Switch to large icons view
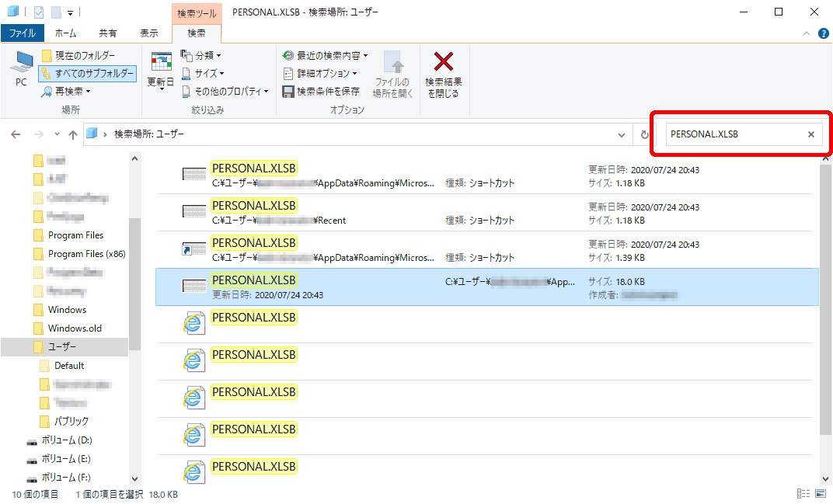 coord(821,494)
